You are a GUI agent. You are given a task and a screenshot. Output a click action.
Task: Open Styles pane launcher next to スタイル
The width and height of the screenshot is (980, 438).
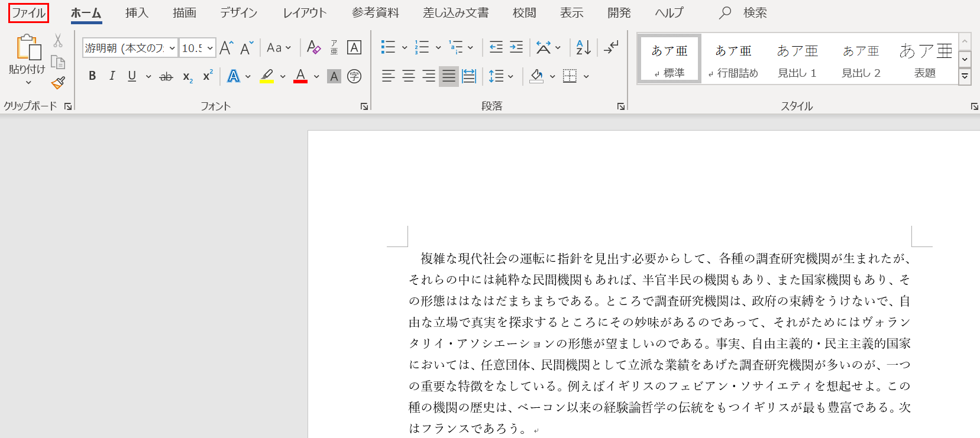974,106
